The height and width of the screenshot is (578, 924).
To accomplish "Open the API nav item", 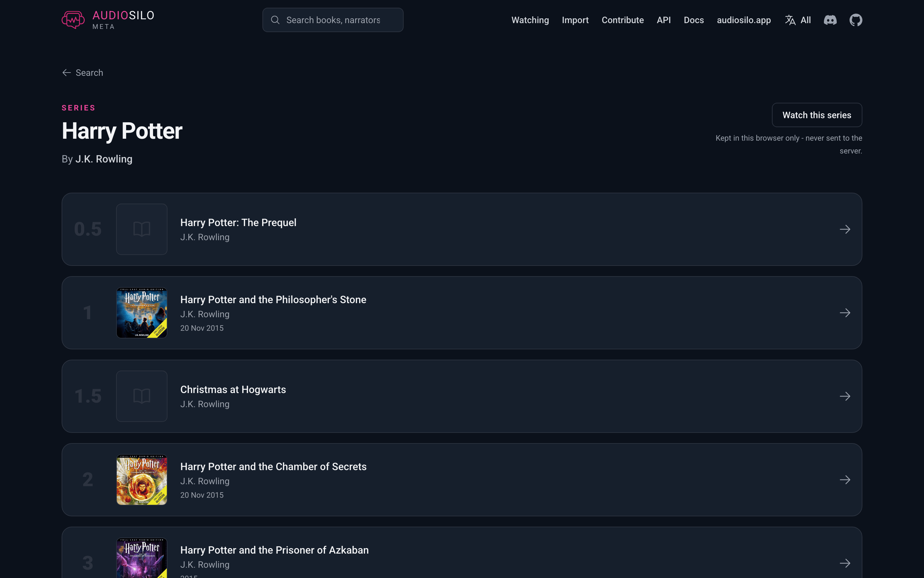I will [x=663, y=20].
